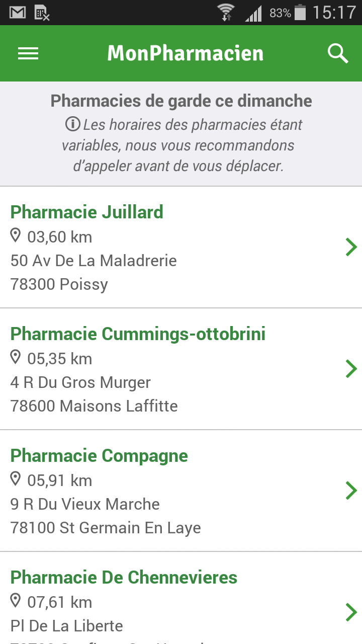Viewport: 362px width, 644px height.
Task: Tap the location pin beside 07,61 km
Action: (16, 601)
